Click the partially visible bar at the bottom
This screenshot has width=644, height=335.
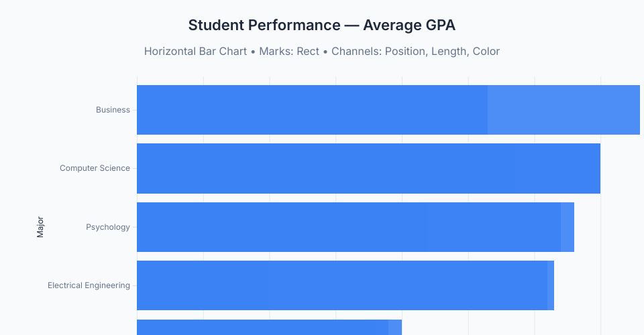tap(262, 328)
